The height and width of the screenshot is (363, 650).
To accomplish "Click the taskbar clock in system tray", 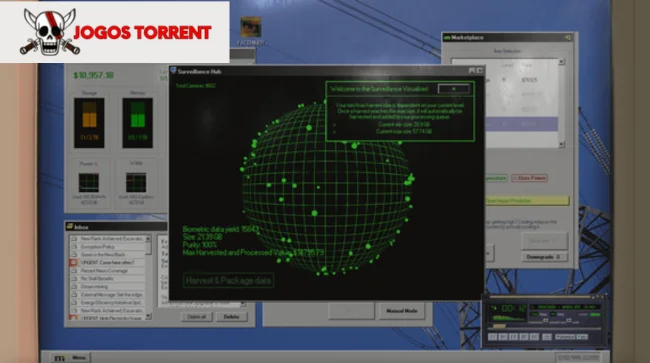I will 577,357.
